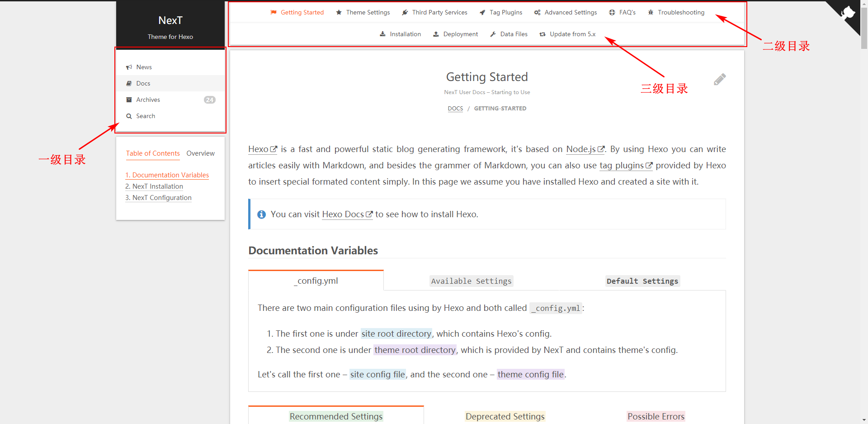The image size is (868, 424).
Task: Open News in the sidebar menu
Action: 170,67
